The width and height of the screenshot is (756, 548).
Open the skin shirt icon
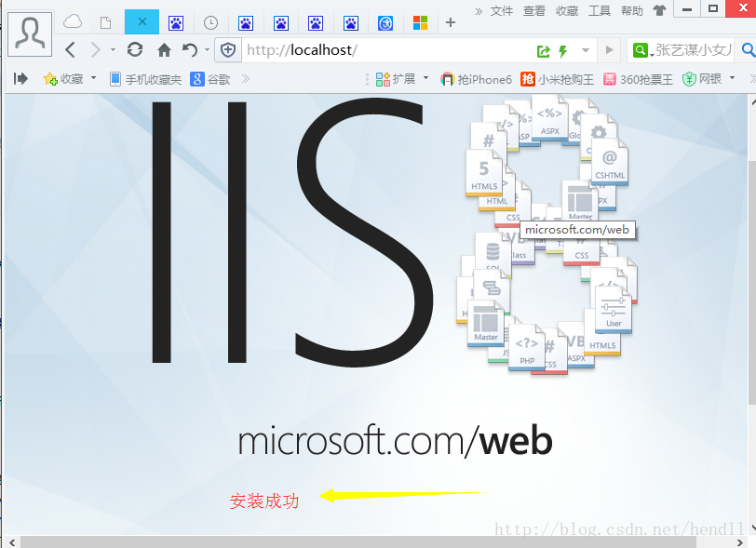click(659, 10)
